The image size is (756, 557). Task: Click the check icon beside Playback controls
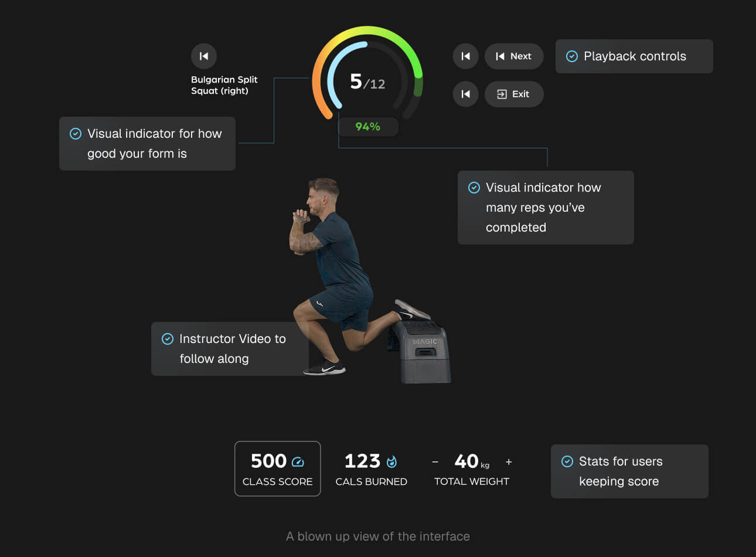click(572, 56)
